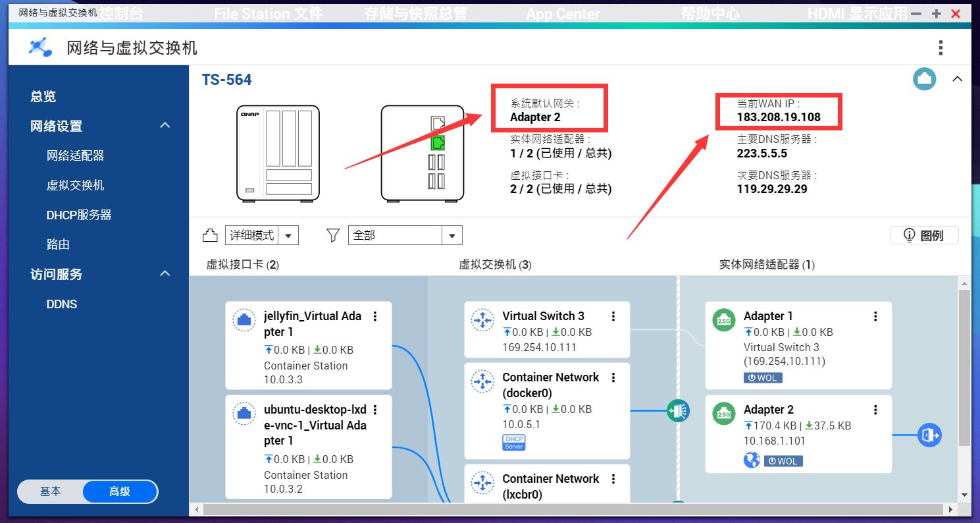980x523 pixels.
Task: Open options menu for Virtual Switch 3
Action: [613, 316]
